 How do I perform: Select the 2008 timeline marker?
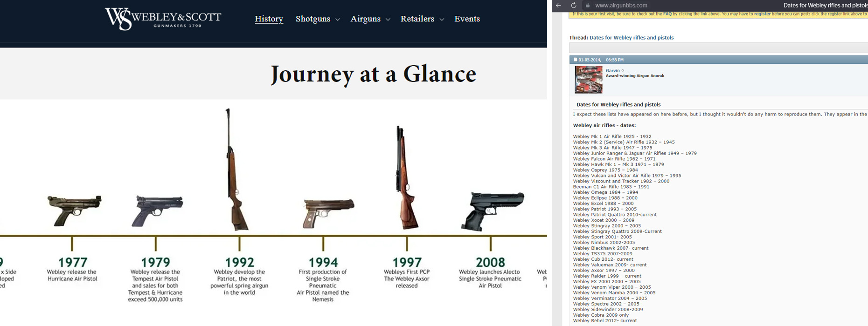coord(490,262)
